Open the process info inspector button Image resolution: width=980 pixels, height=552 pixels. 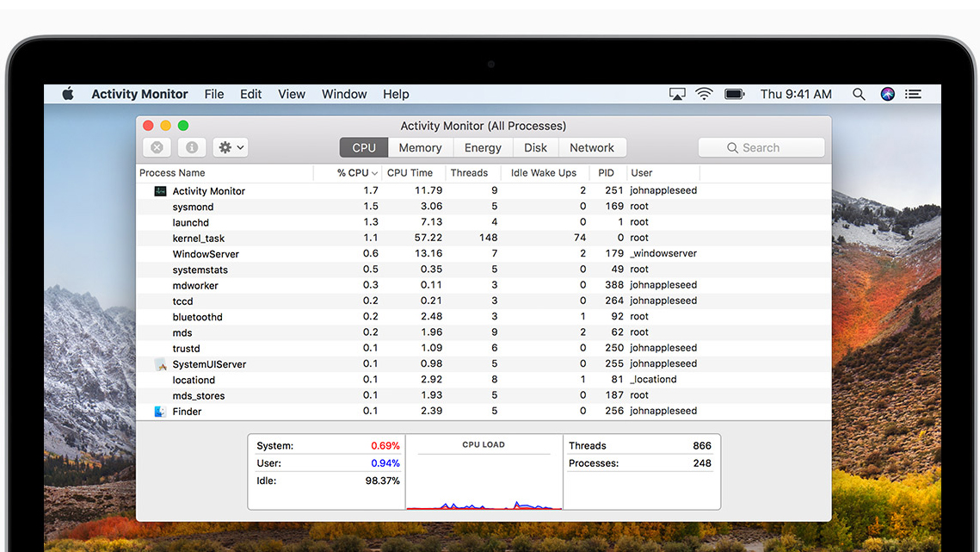click(192, 148)
